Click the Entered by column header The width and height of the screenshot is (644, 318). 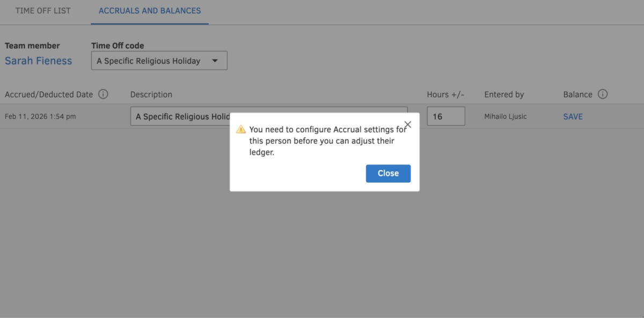point(503,94)
